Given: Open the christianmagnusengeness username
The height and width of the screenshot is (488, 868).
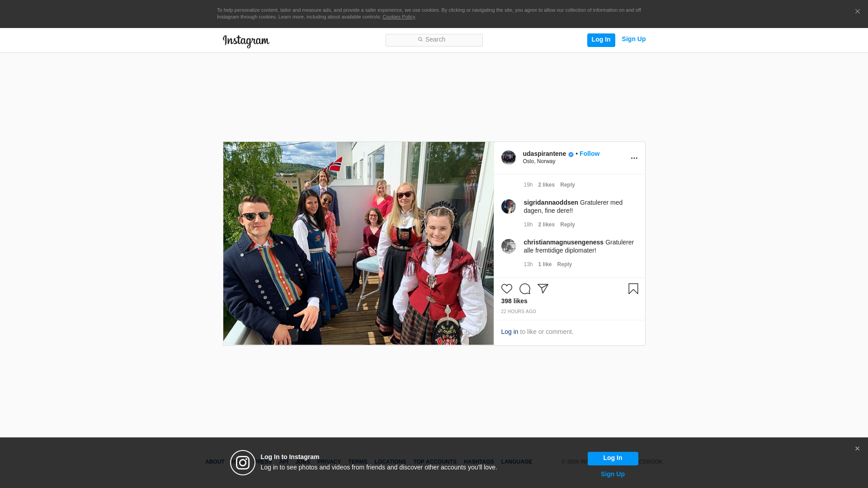Looking at the screenshot, I should click(x=563, y=242).
